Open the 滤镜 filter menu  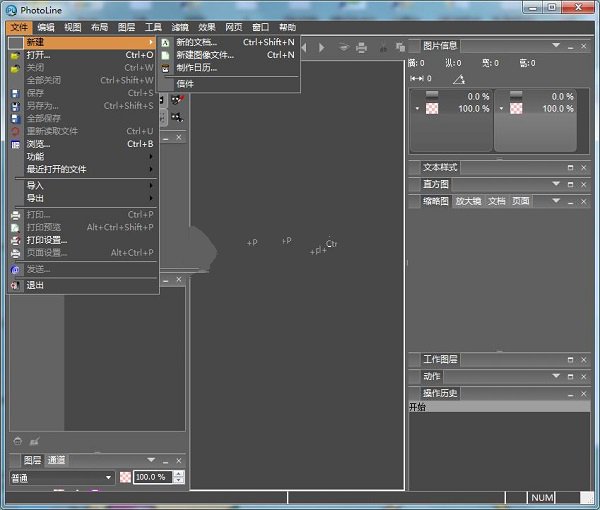coord(180,28)
